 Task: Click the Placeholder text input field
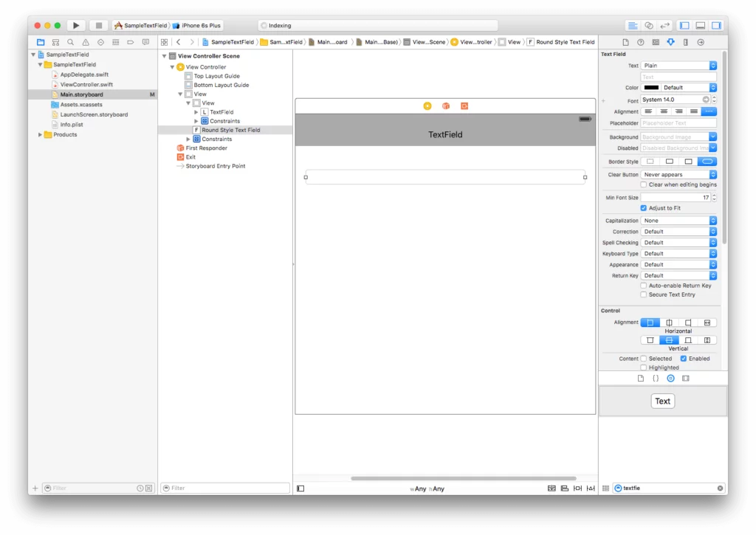pyautogui.click(x=678, y=123)
